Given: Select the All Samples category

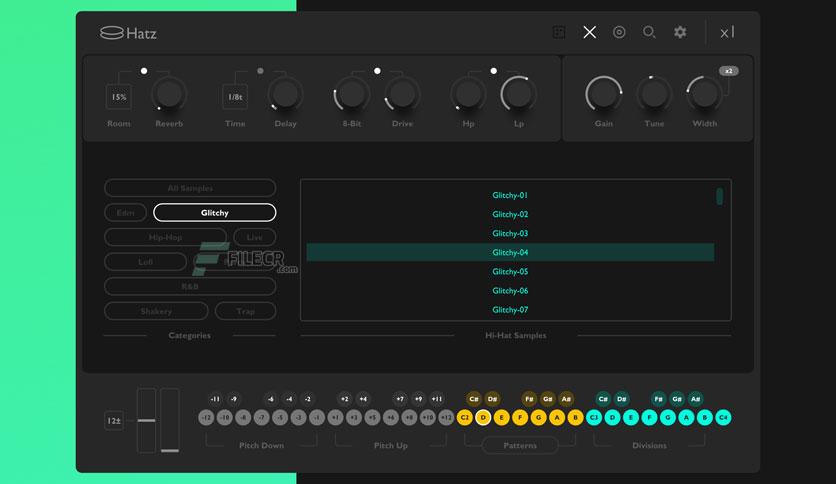Looking at the screenshot, I should 190,188.
